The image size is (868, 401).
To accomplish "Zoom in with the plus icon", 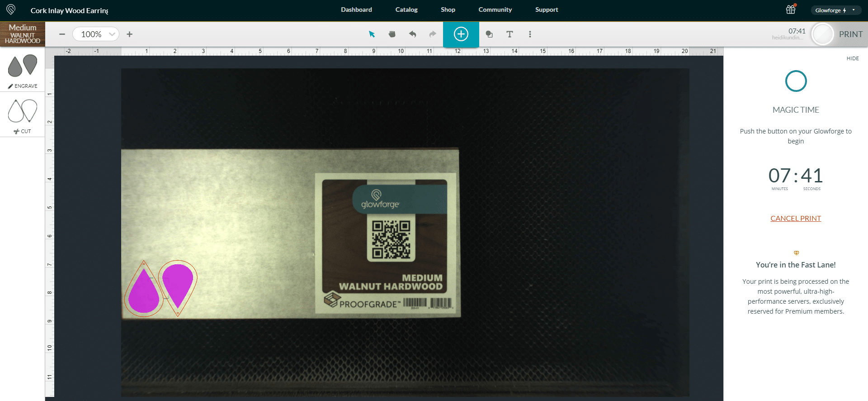I will pyautogui.click(x=130, y=34).
